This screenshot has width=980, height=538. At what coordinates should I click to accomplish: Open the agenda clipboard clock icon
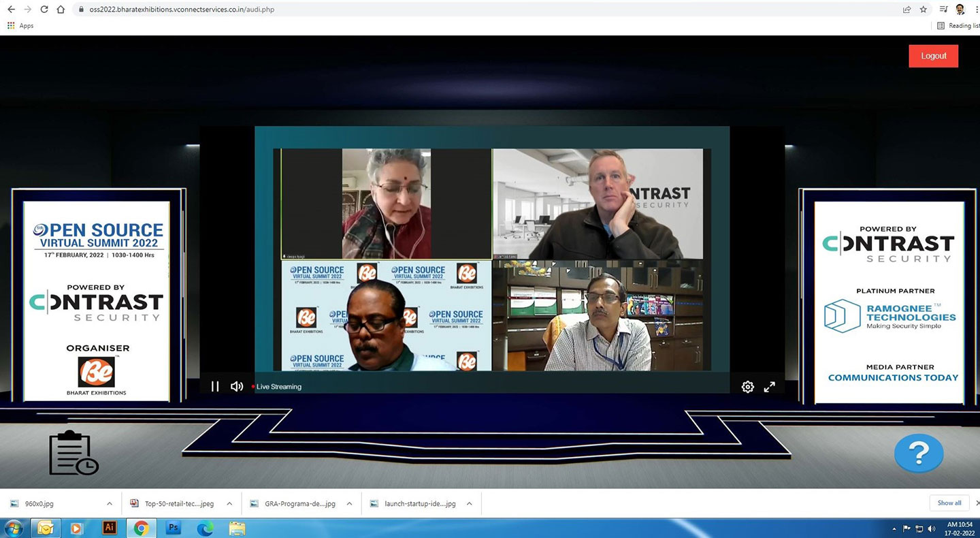pos(73,452)
